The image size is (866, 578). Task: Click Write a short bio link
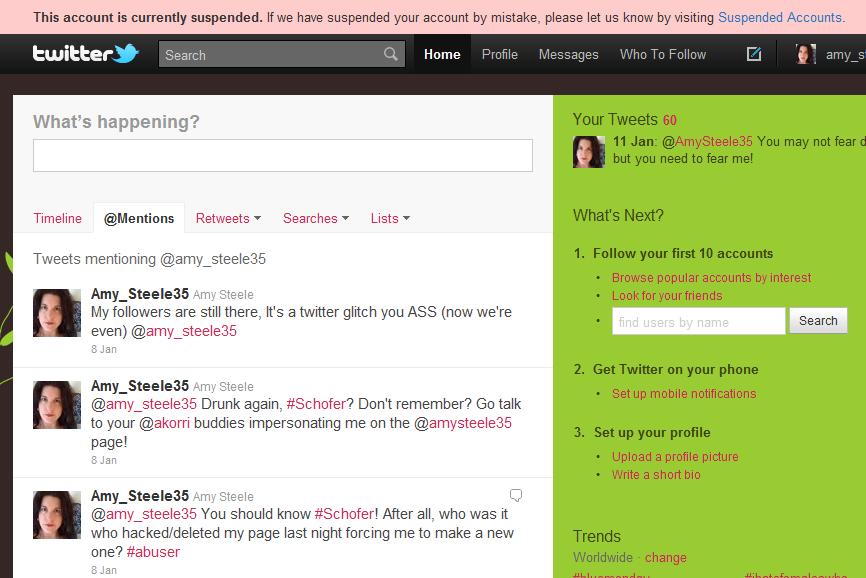[656, 475]
